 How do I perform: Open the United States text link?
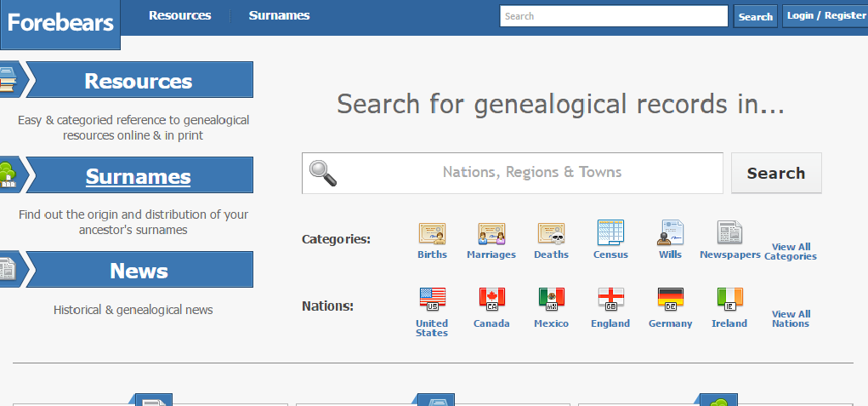[432, 328]
